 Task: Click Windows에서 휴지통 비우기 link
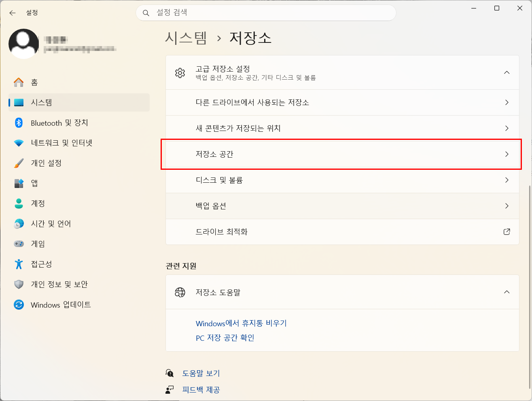coord(241,323)
